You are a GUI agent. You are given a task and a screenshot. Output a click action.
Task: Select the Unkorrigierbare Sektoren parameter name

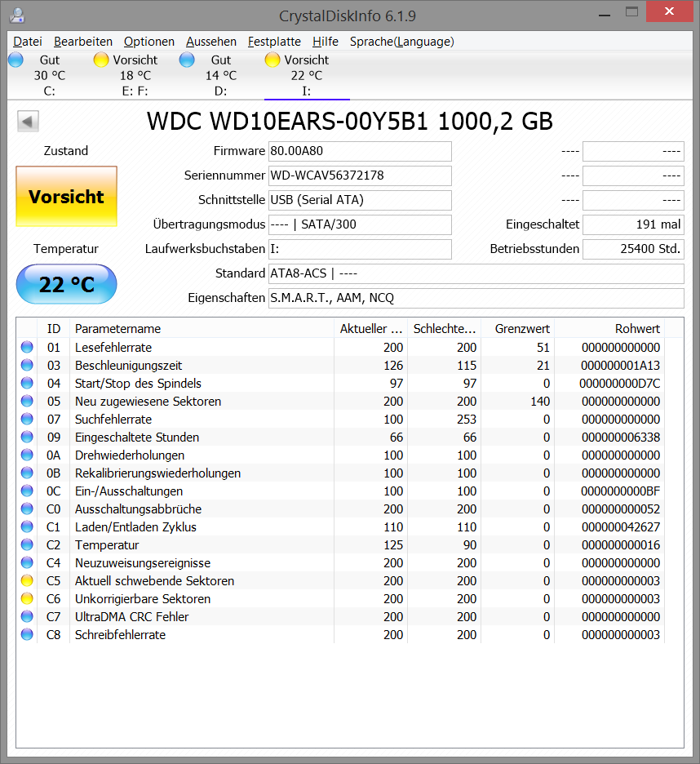point(143,599)
